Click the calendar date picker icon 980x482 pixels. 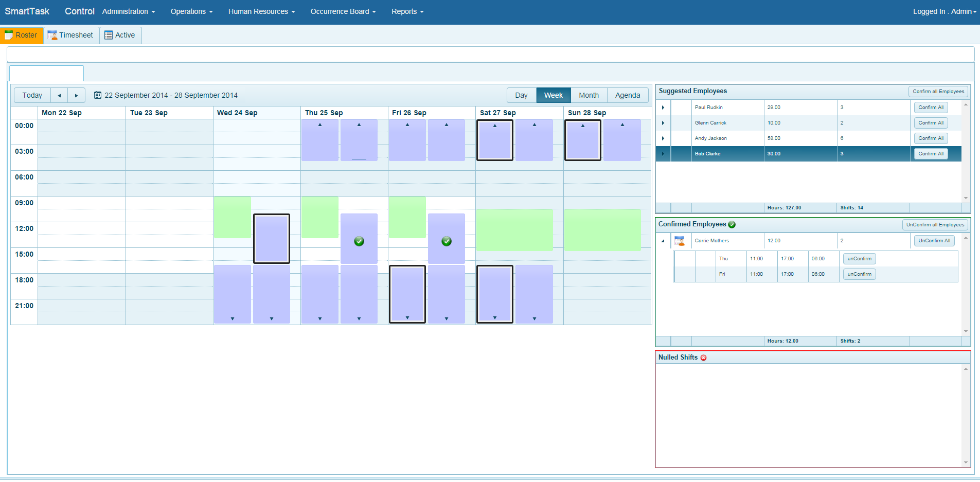98,95
